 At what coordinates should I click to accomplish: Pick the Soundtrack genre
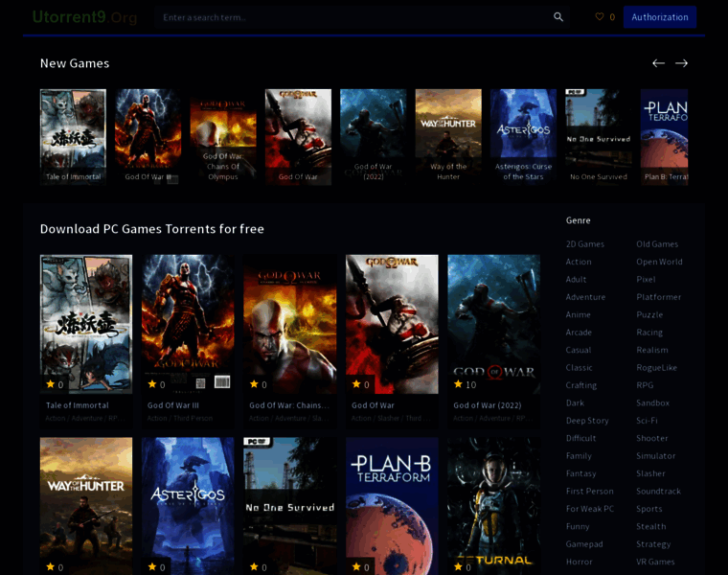pos(658,491)
